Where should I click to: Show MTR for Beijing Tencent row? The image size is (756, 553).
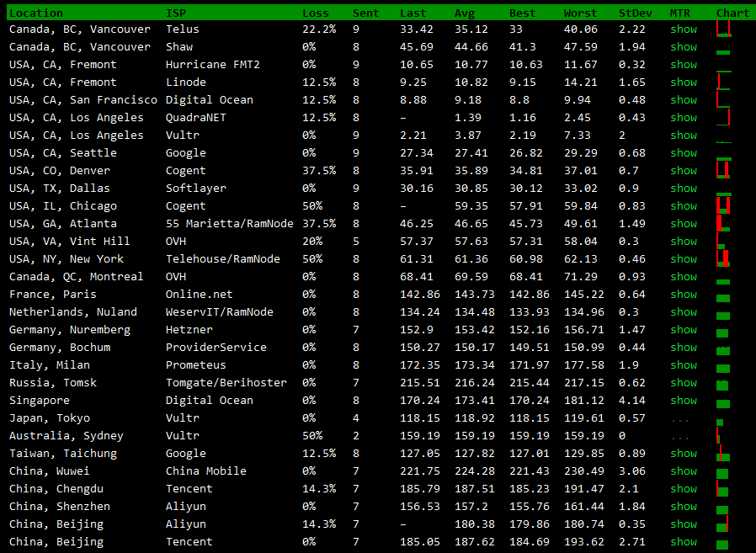684,542
